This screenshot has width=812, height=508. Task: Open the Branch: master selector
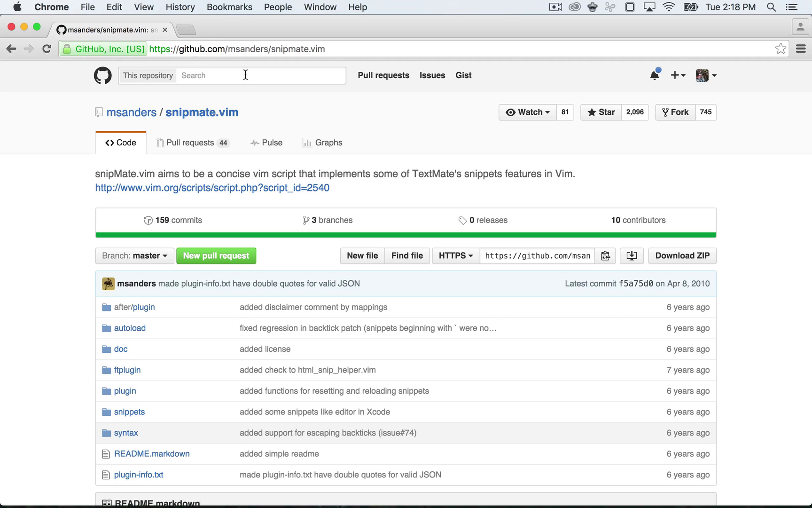click(134, 256)
